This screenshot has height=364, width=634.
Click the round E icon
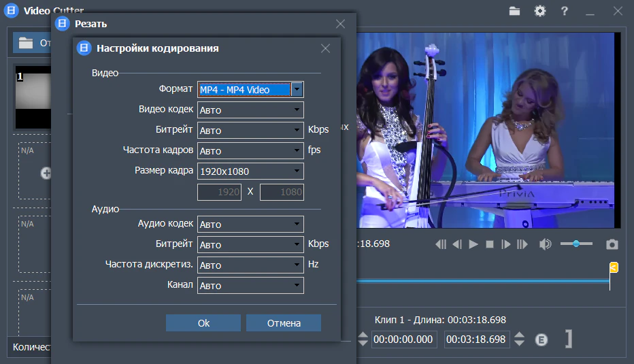coord(541,340)
